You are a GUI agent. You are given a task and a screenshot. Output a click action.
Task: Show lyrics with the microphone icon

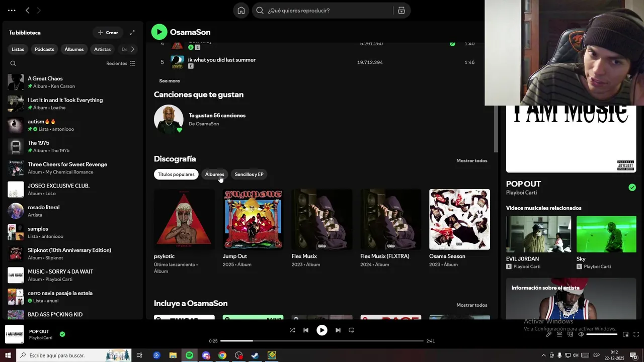[549, 334]
